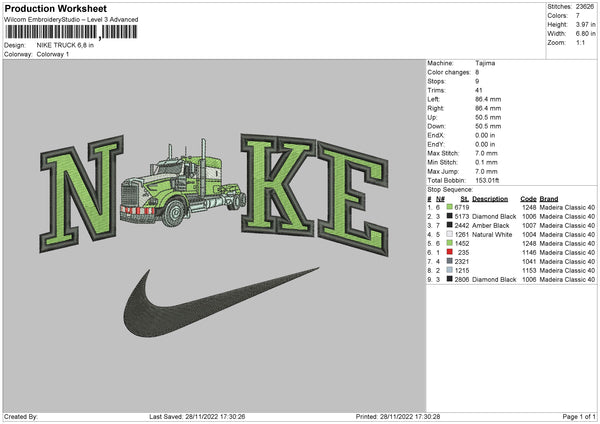Click the 'Natural White' description text
This screenshot has width=600, height=424.
pos(492,235)
